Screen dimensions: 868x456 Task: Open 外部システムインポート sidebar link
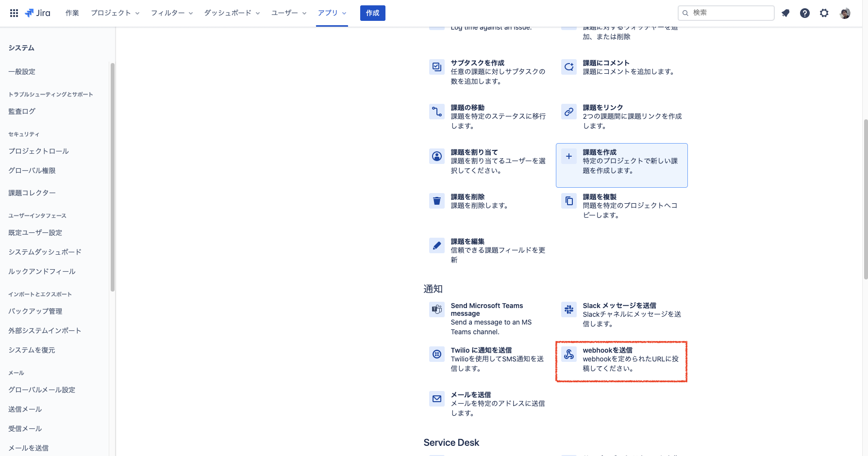pos(45,331)
